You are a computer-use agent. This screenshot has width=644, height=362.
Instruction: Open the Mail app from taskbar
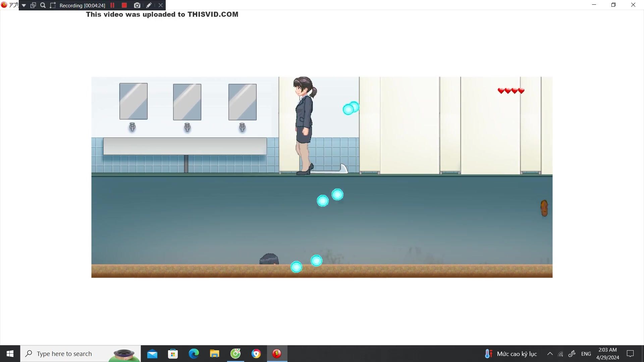point(152,354)
